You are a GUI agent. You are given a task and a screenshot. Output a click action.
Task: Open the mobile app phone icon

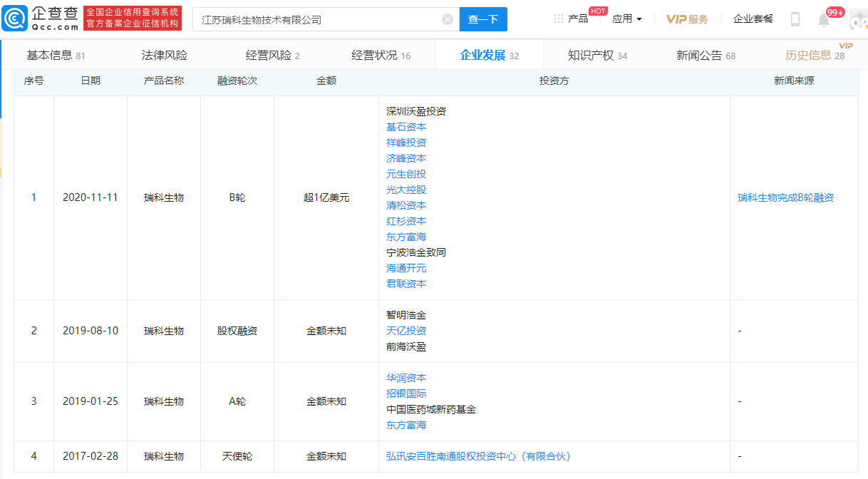click(795, 19)
